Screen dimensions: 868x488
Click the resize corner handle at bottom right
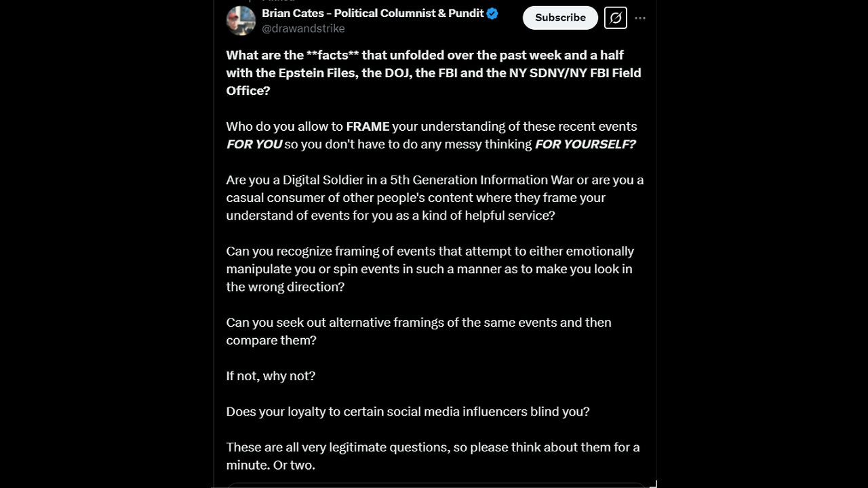point(653,483)
